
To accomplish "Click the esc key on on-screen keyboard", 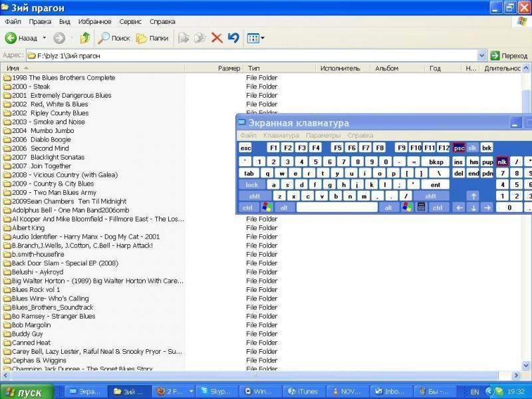I will [245, 148].
